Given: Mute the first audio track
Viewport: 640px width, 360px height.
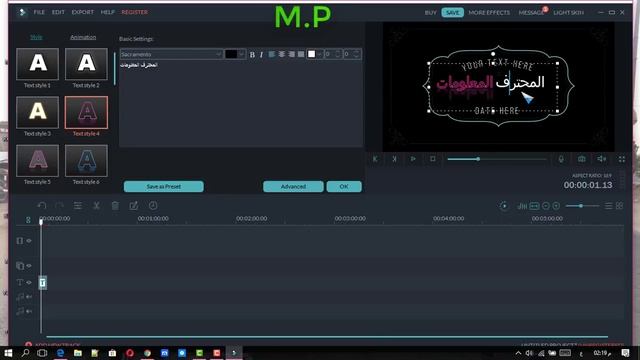Looking at the screenshot, I should pyautogui.click(x=29, y=297).
